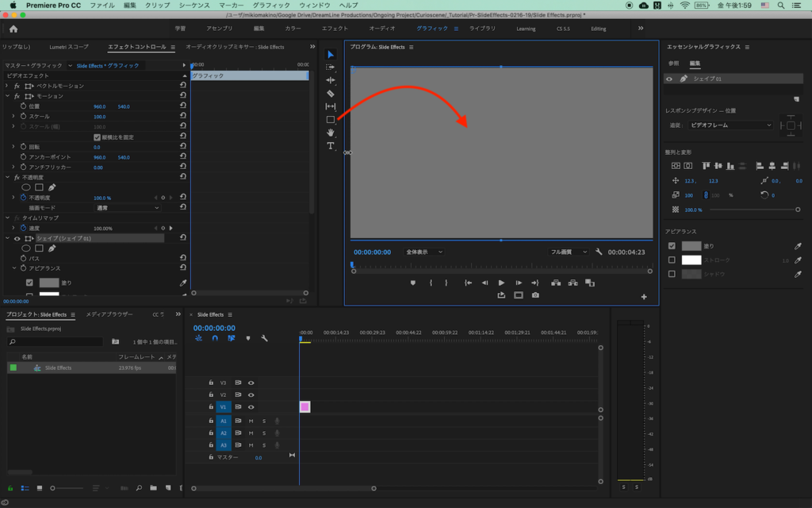Open the 描画モード blend mode dropdown
Image resolution: width=812 pixels, height=508 pixels.
[x=127, y=207]
